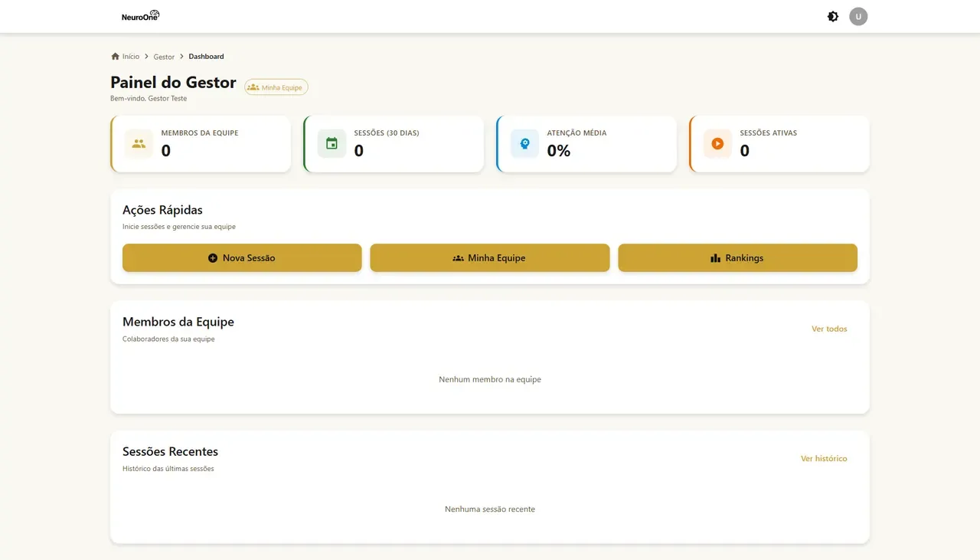Select Dashboard breadcrumb item

tap(206, 57)
